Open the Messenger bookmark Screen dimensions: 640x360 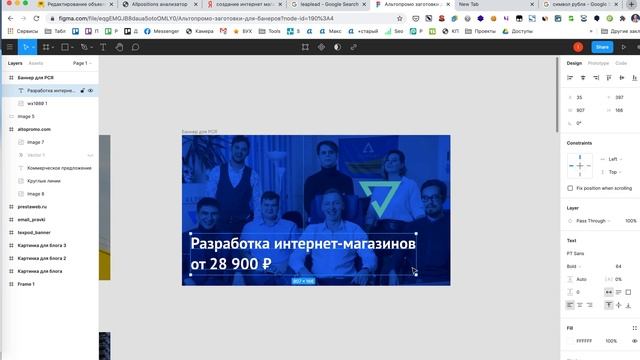point(162,31)
